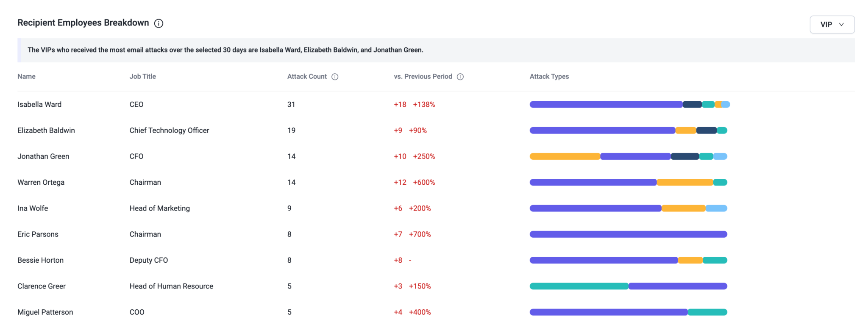Click Eric Parsons's solid purple attack bar
This screenshot has width=868, height=333.
click(629, 234)
